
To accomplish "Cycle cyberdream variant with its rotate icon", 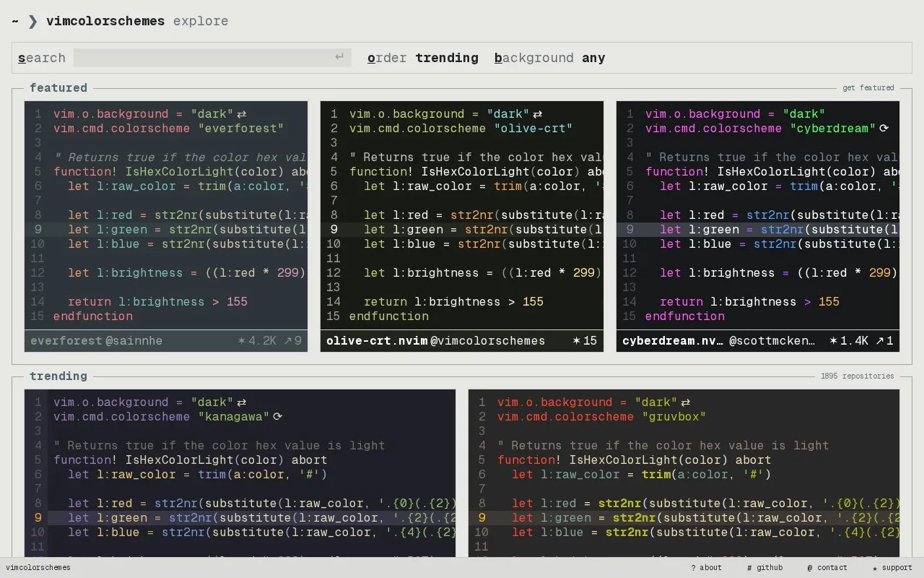I will click(884, 129).
